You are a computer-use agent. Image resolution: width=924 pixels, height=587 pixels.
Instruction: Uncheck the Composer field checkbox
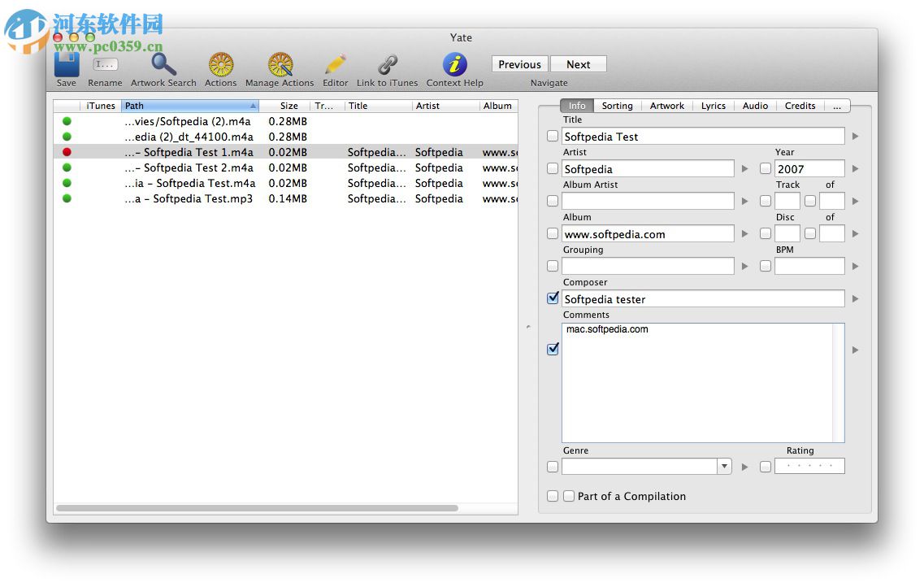553,298
